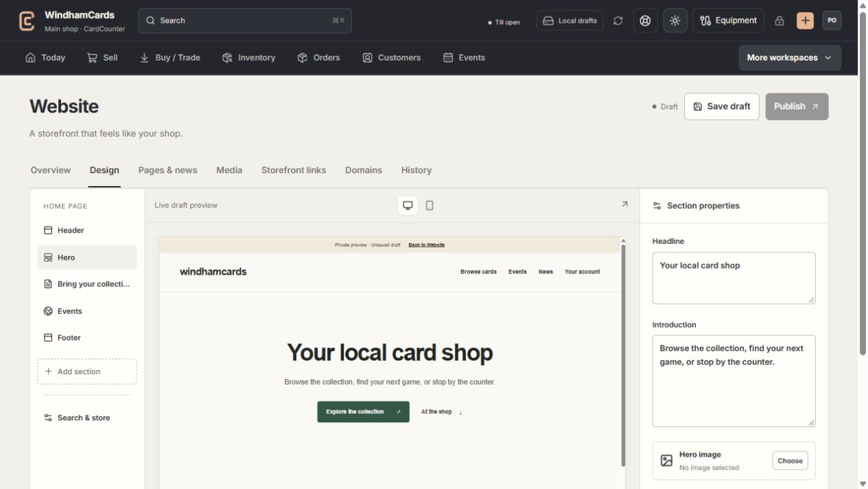
Task: Open the Inventory workspace
Action: click(x=249, y=58)
